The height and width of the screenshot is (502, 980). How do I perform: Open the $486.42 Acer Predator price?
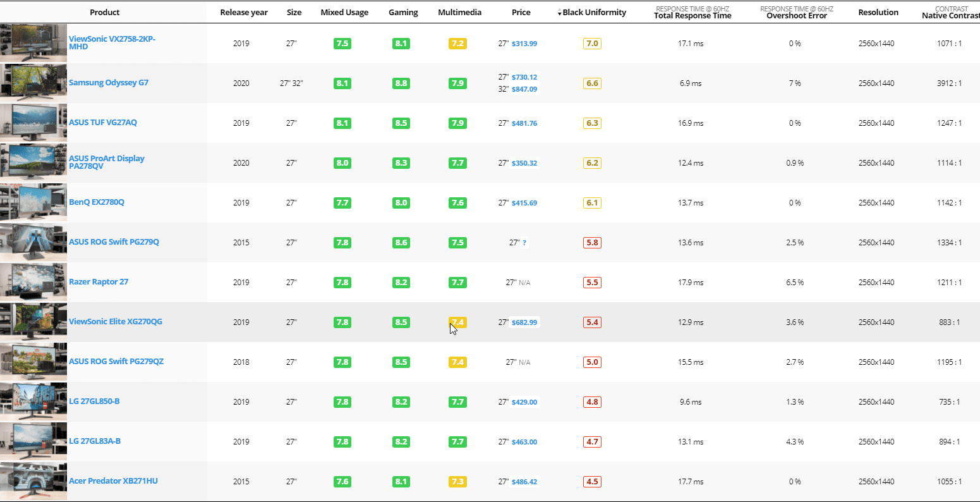click(x=524, y=482)
